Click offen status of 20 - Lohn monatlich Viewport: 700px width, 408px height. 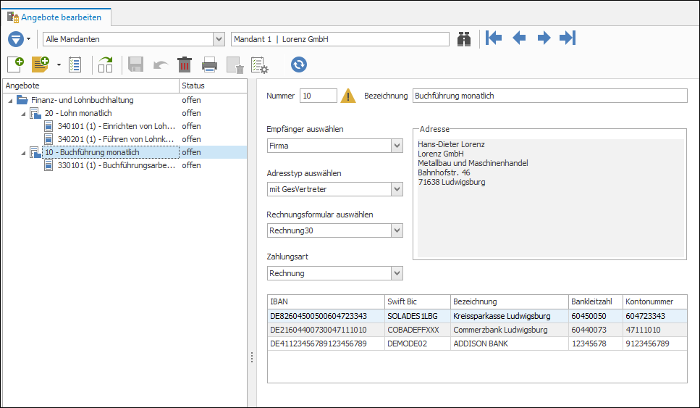point(191,113)
